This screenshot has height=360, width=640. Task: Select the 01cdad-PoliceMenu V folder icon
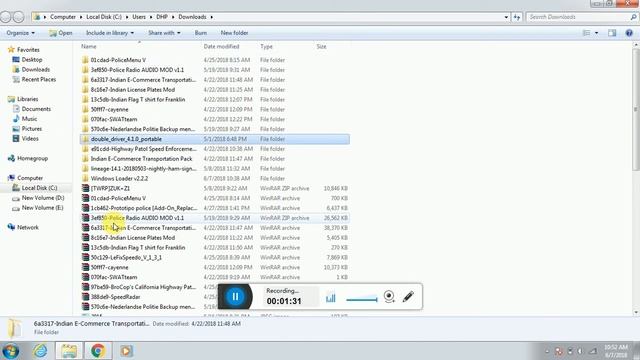[85, 60]
